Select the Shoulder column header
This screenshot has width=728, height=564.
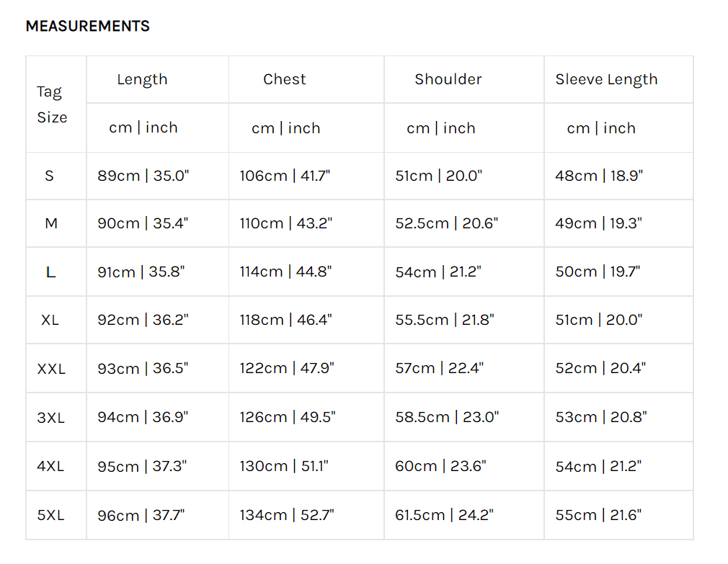(448, 80)
